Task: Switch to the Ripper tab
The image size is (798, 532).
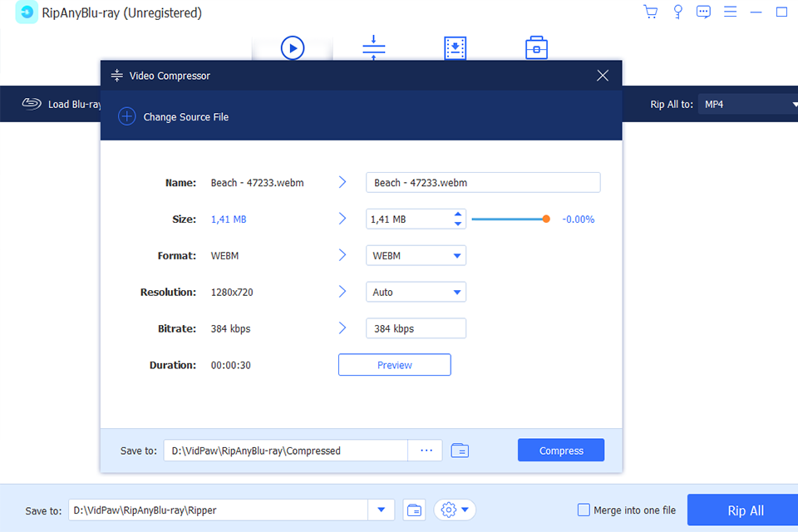Action: (293, 48)
